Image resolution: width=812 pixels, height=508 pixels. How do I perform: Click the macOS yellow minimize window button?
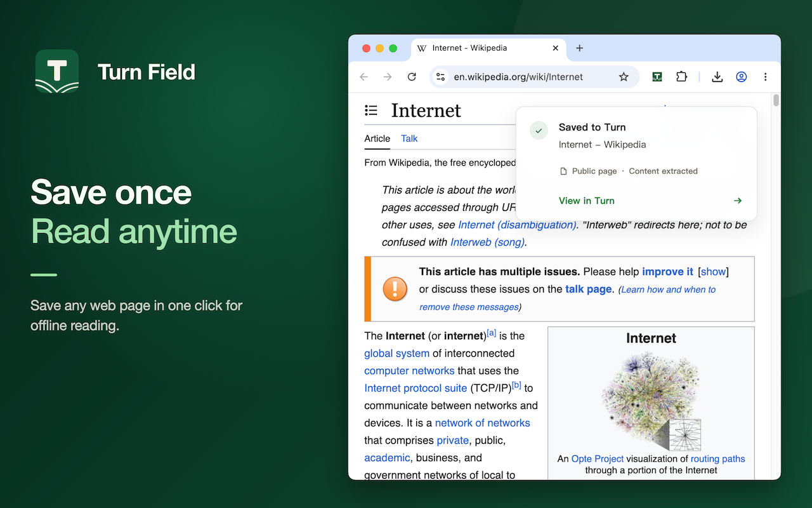[379, 48]
